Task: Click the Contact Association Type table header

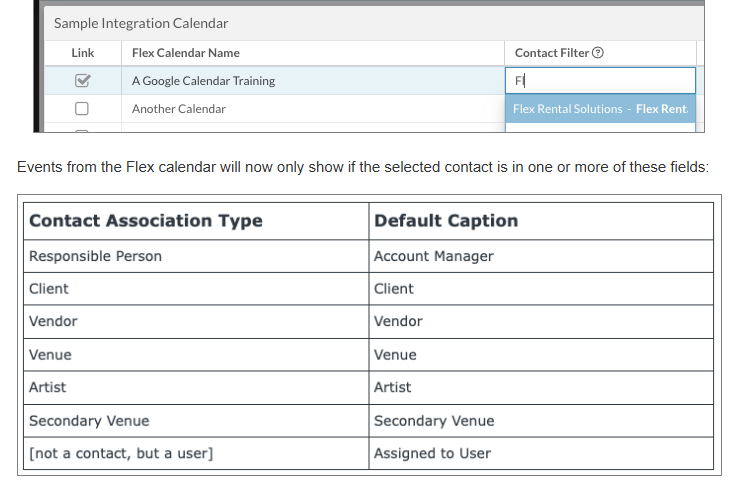Action: coord(146,221)
